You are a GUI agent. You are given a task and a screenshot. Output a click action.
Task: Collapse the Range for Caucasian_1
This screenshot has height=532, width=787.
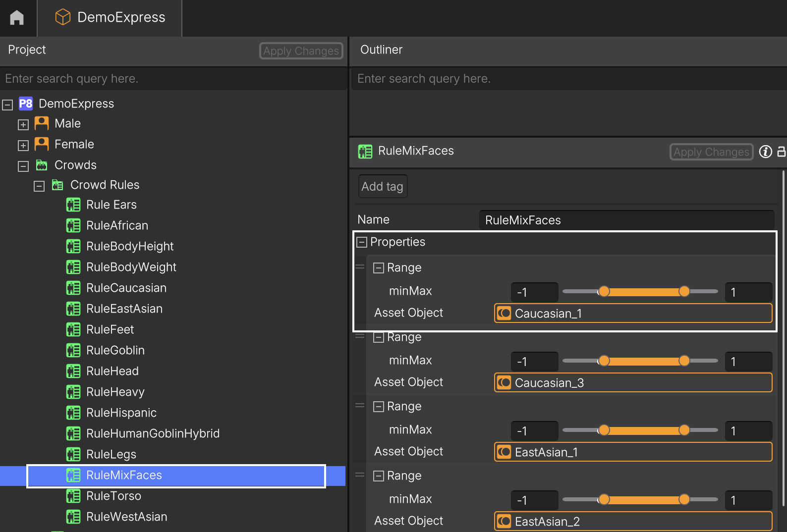(379, 268)
